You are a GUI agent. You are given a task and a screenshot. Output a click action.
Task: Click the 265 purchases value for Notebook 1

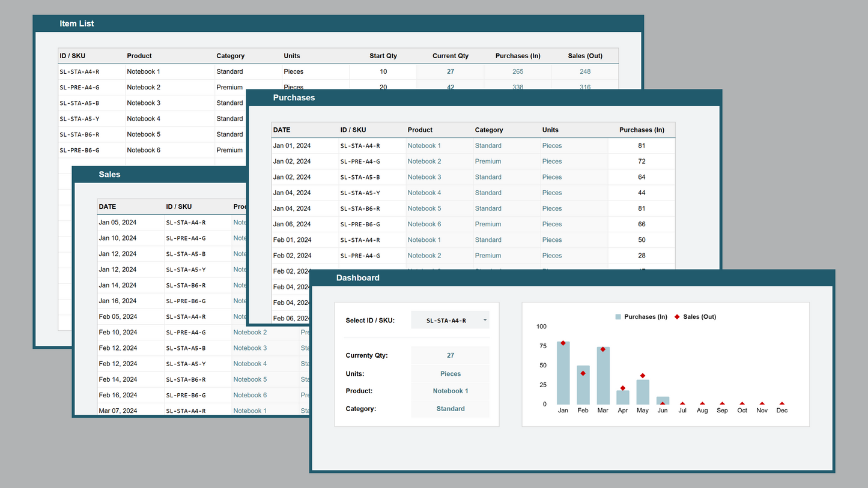[x=517, y=71]
